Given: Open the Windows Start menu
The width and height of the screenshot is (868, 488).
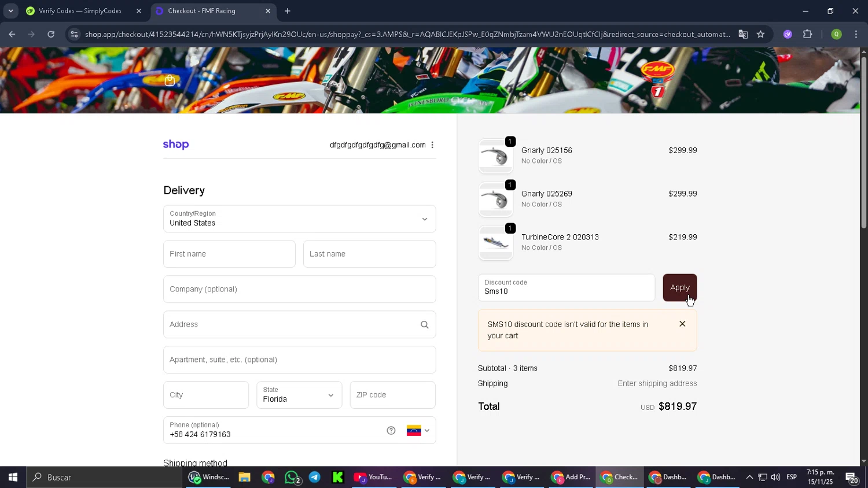Looking at the screenshot, I should click(13, 477).
